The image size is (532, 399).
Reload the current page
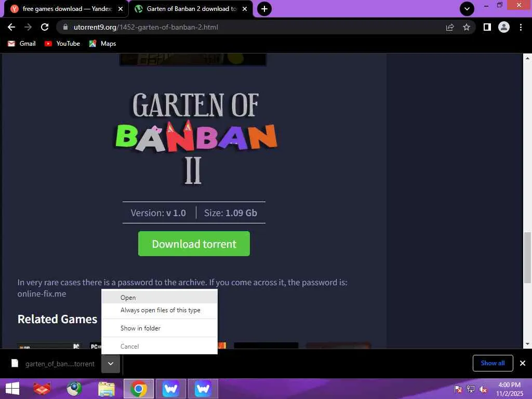coord(45,27)
